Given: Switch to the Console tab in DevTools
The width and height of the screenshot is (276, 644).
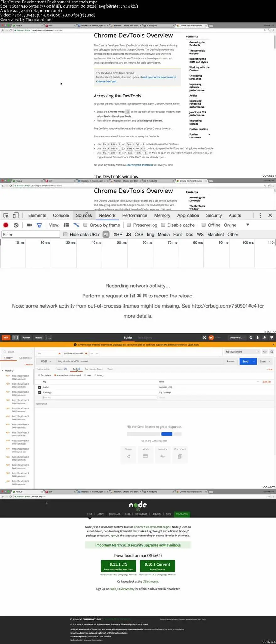Looking at the screenshot, I should pyautogui.click(x=61, y=215).
